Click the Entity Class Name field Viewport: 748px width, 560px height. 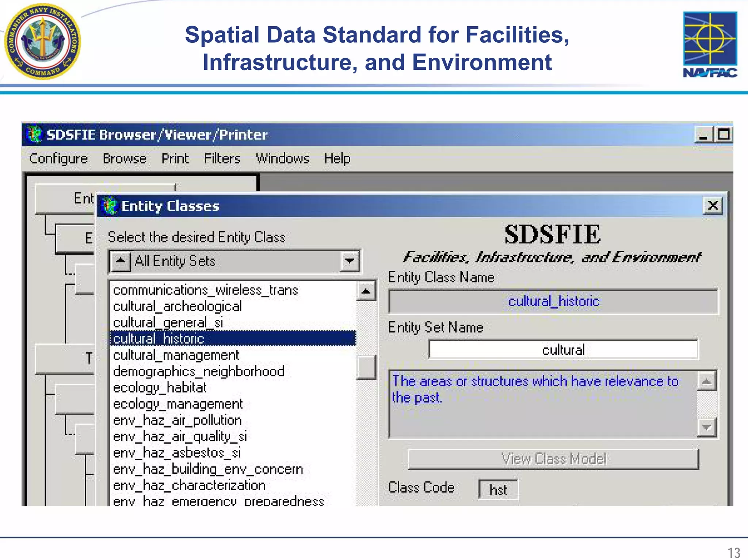click(553, 302)
